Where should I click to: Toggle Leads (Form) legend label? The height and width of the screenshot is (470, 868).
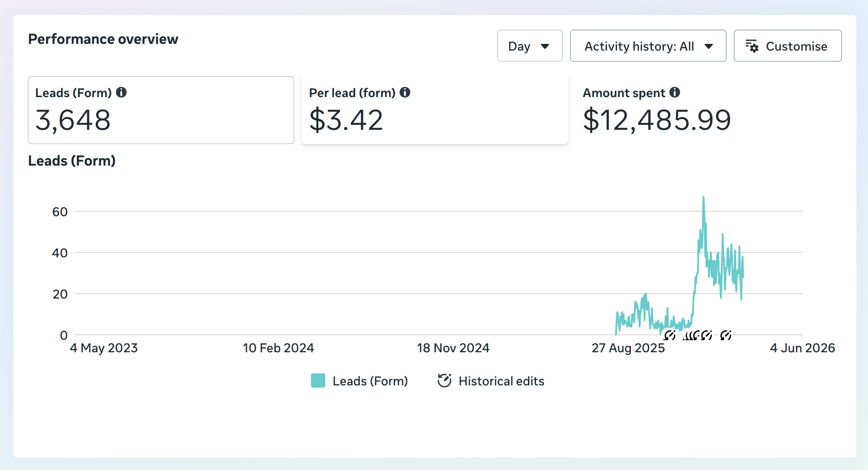[x=370, y=381]
